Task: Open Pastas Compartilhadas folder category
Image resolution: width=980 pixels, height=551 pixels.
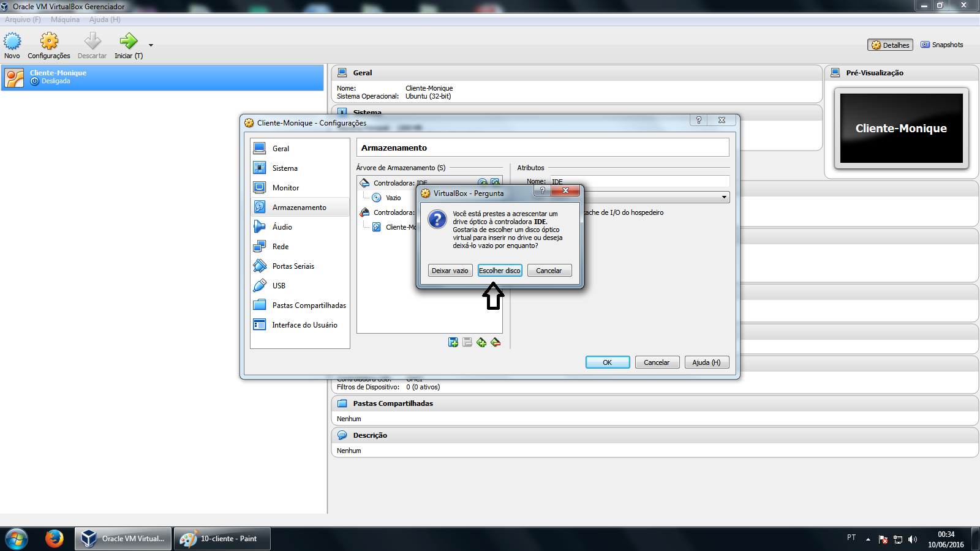Action: [300, 305]
